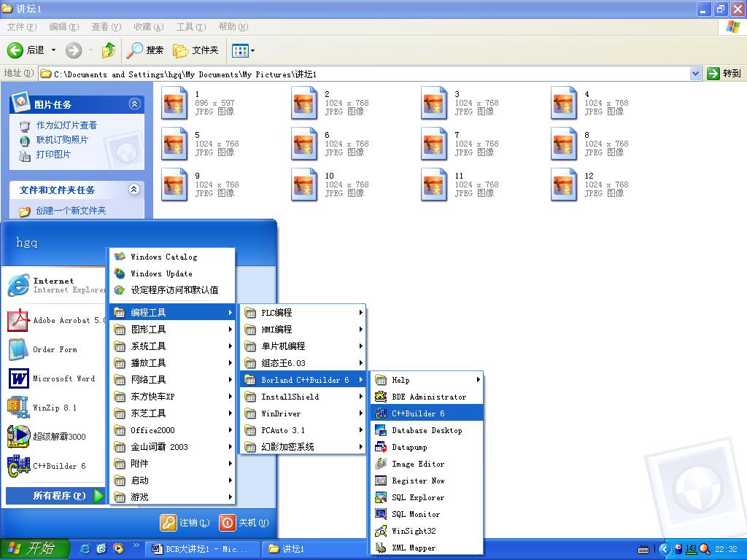Click the 所有程序(P) button
Image resolution: width=747 pixels, height=560 pixels.
click(x=55, y=496)
